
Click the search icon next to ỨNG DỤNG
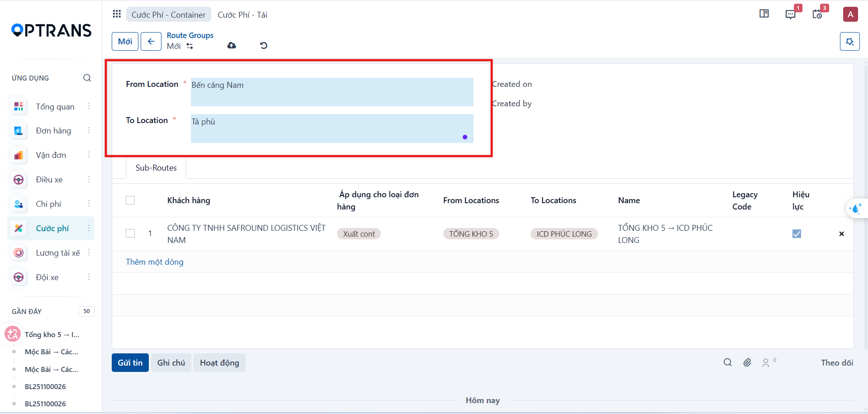[87, 78]
